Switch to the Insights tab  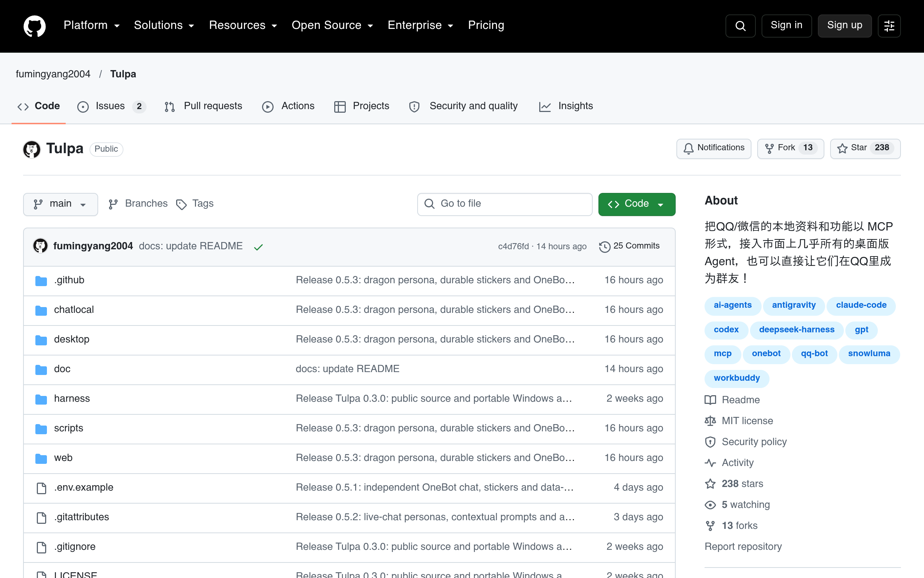click(x=566, y=106)
